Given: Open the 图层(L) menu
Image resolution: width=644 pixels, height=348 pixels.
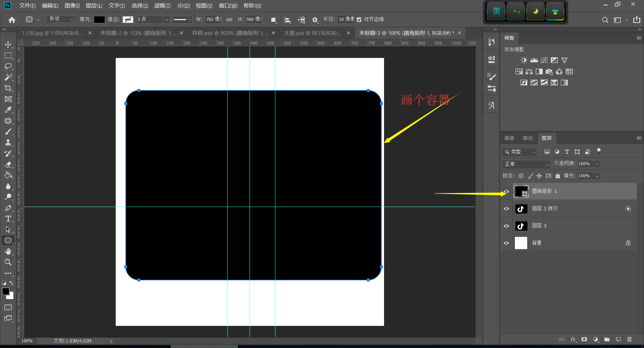Looking at the screenshot, I should [94, 6].
